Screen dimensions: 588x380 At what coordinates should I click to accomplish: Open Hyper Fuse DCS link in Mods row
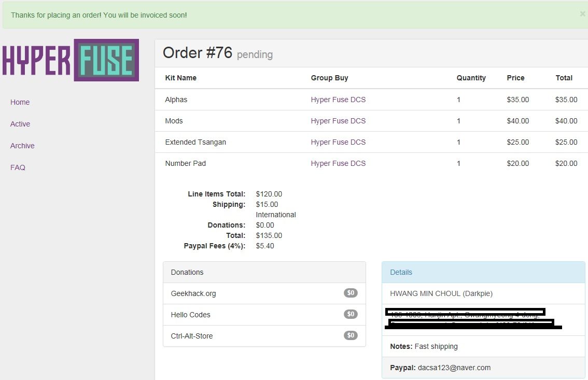[x=338, y=121]
